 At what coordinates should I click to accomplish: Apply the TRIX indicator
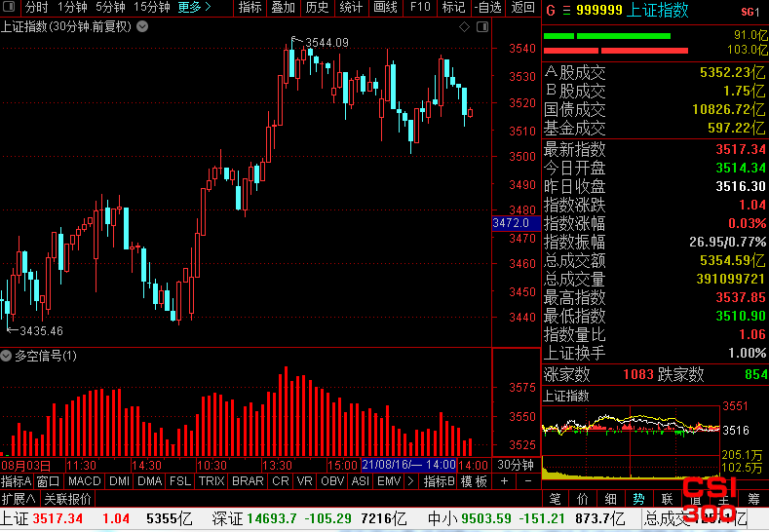pyautogui.click(x=211, y=481)
